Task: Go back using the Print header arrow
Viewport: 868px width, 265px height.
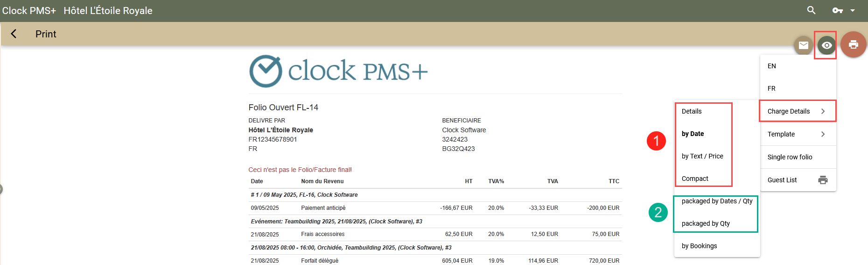Action: tap(14, 34)
